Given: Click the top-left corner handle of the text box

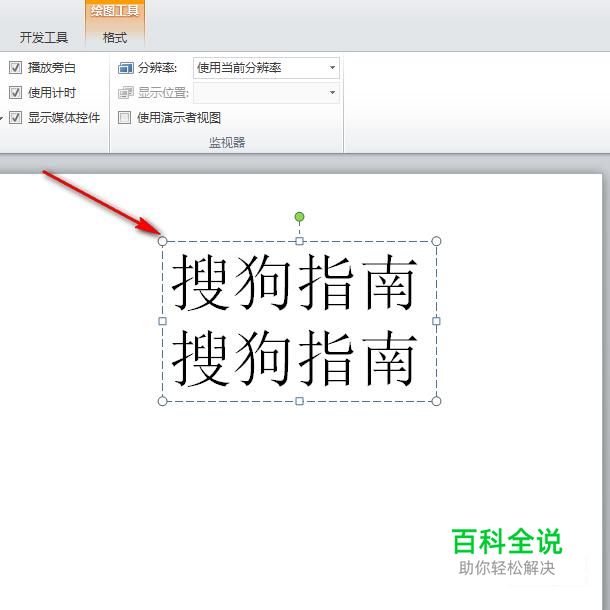Looking at the screenshot, I should 163,241.
